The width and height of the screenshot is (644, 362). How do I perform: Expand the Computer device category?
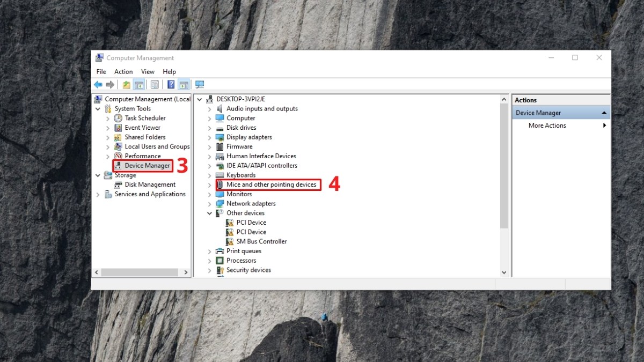pos(210,118)
